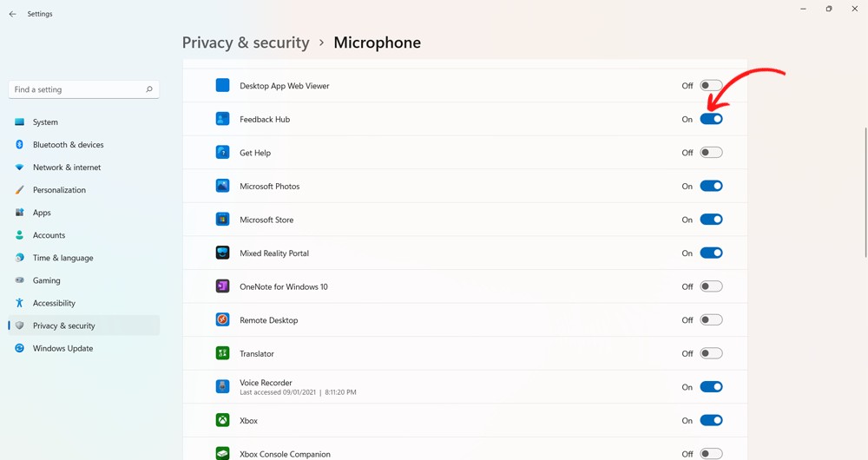Click the Mixed Reality Portal label

(274, 253)
